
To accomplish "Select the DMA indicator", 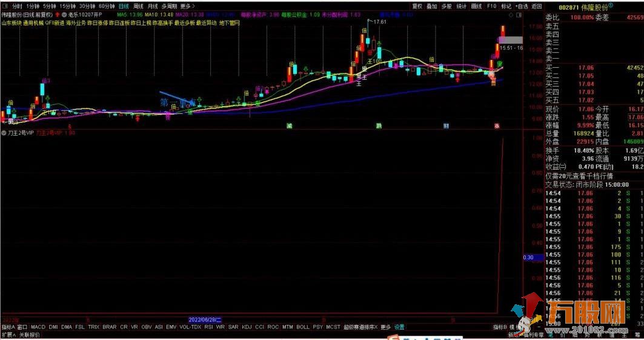I will click(x=67, y=327).
